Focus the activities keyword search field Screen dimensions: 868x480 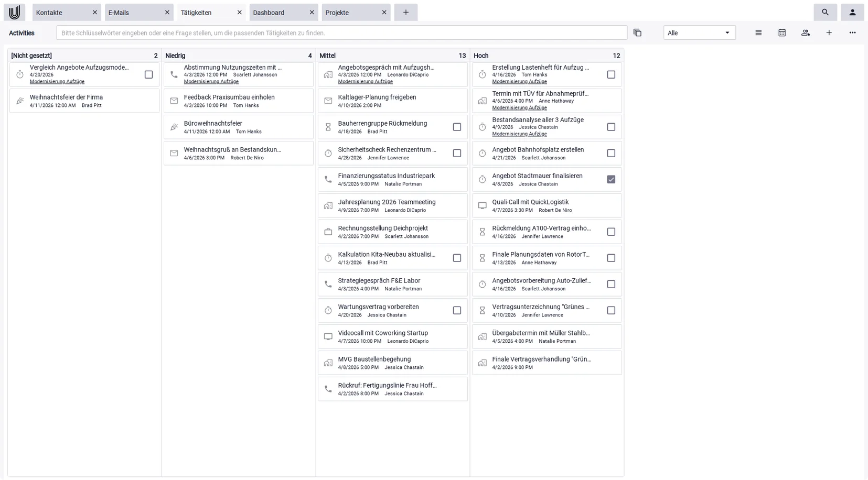pos(342,32)
